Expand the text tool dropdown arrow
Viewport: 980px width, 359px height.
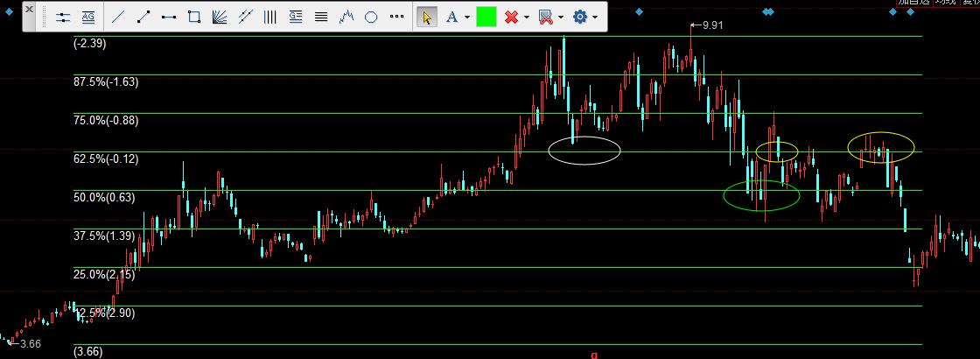tap(467, 18)
